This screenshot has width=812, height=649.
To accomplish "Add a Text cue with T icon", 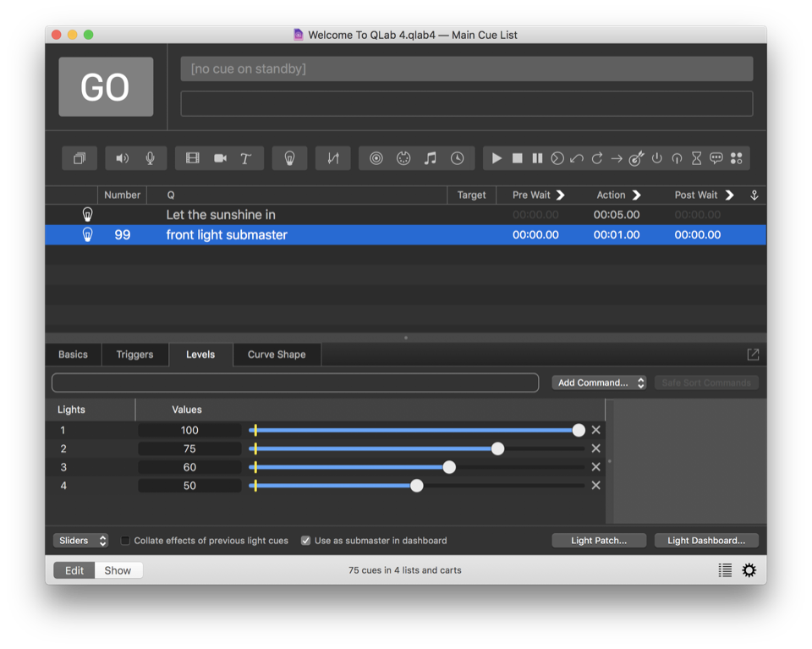I will point(246,158).
